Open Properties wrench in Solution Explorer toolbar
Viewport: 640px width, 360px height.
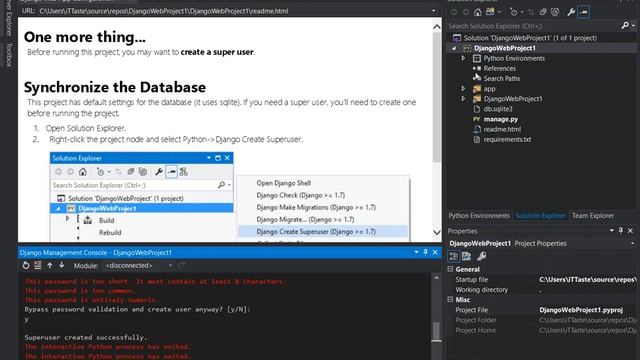pyautogui.click(x=571, y=12)
